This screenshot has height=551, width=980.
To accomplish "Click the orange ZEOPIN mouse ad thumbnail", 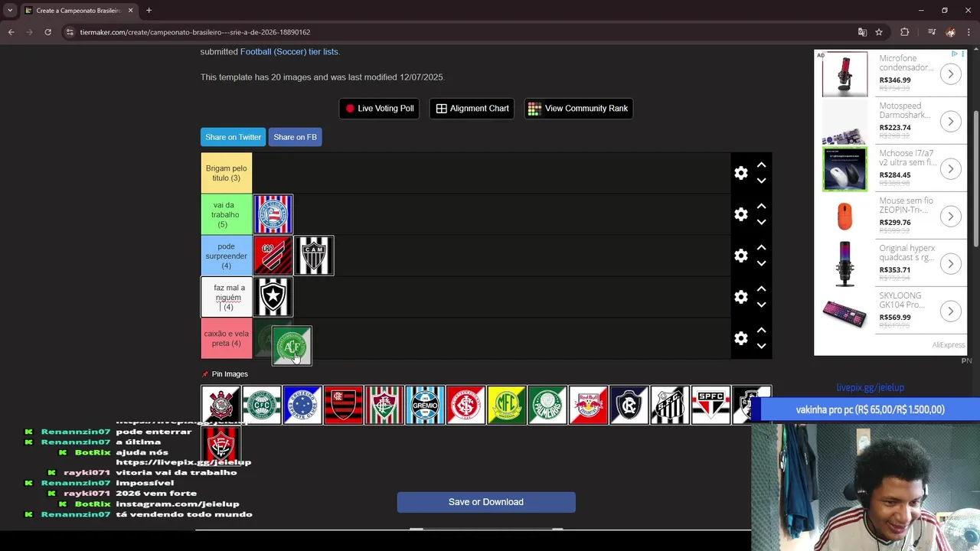I will pos(844,217).
